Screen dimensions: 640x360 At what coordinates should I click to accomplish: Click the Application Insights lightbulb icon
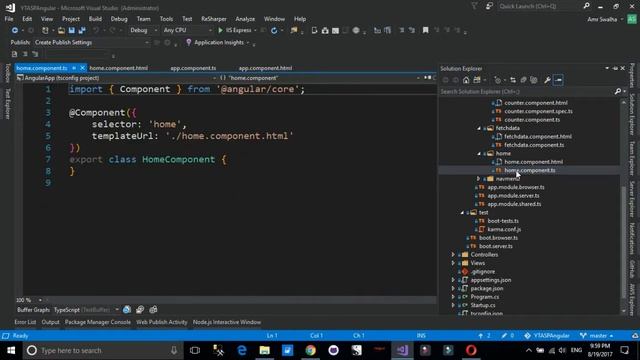coord(188,42)
